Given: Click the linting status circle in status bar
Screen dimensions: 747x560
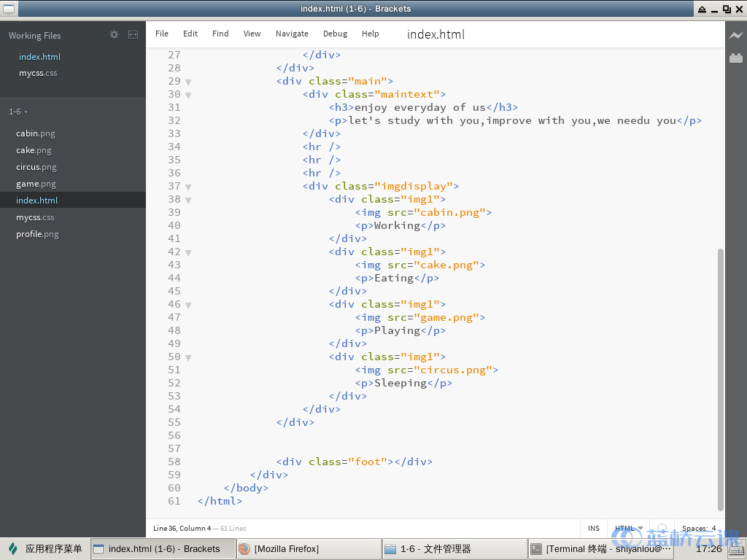Looking at the screenshot, I should [x=662, y=529].
